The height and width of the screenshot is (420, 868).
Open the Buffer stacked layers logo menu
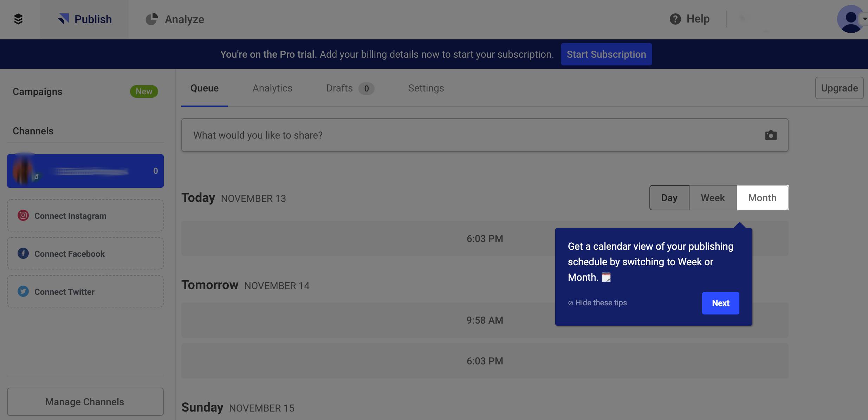[x=18, y=19]
